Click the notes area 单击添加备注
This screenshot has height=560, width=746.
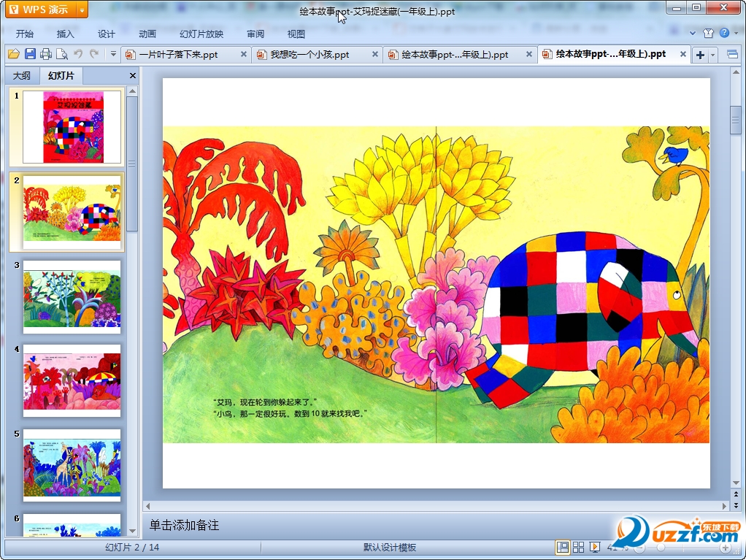pyautogui.click(x=184, y=525)
